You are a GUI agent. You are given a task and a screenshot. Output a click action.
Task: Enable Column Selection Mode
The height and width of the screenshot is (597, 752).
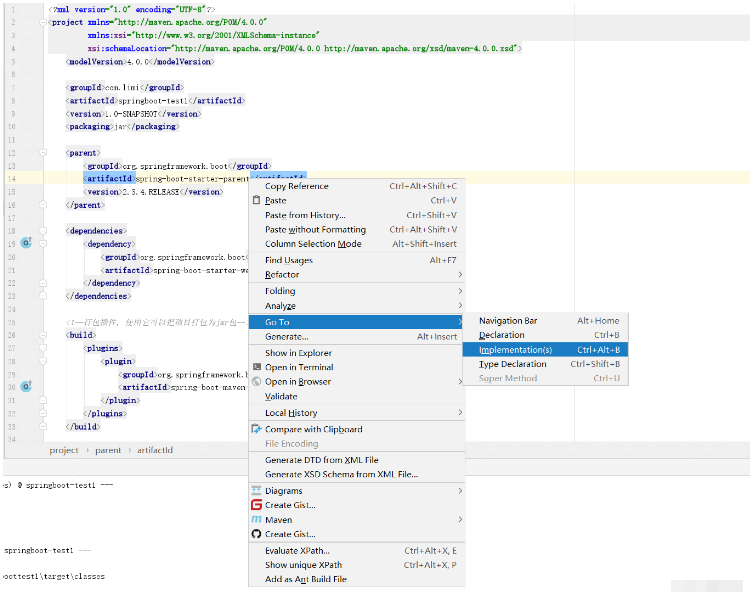click(x=357, y=244)
